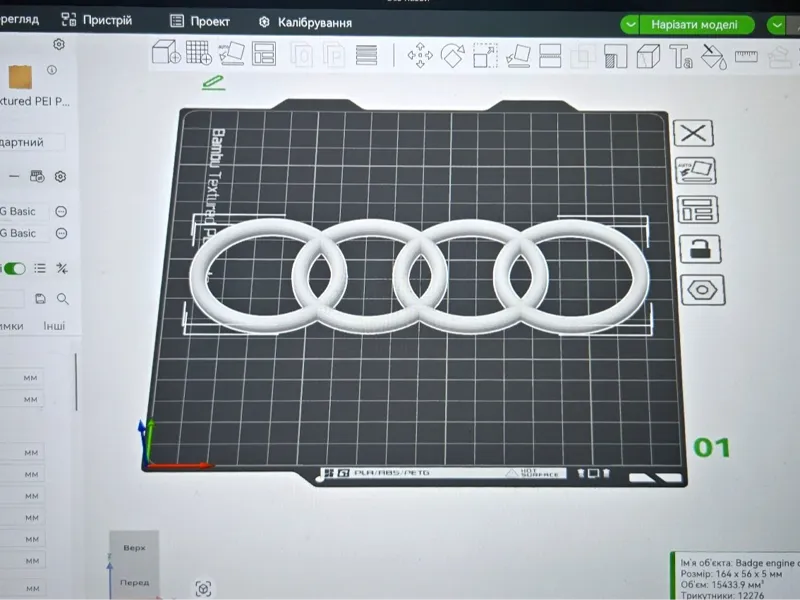This screenshot has height=600, width=800.
Task: Toggle the plate lock padlock icon
Action: coord(699,249)
